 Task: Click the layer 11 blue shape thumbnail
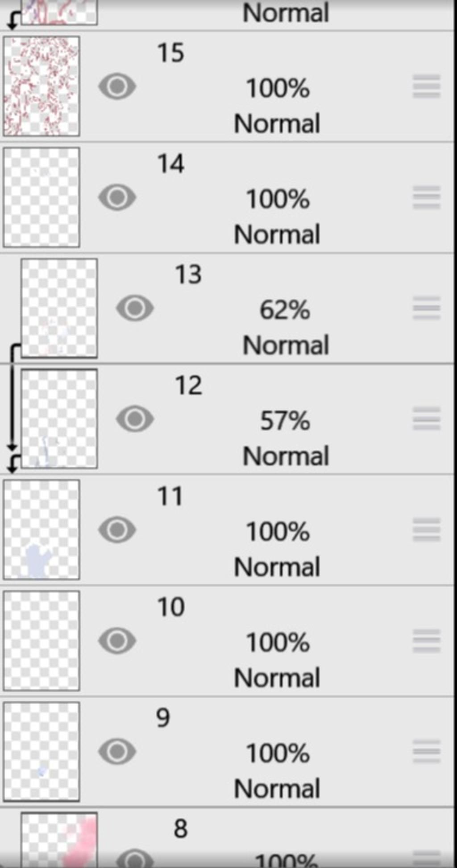(42, 530)
